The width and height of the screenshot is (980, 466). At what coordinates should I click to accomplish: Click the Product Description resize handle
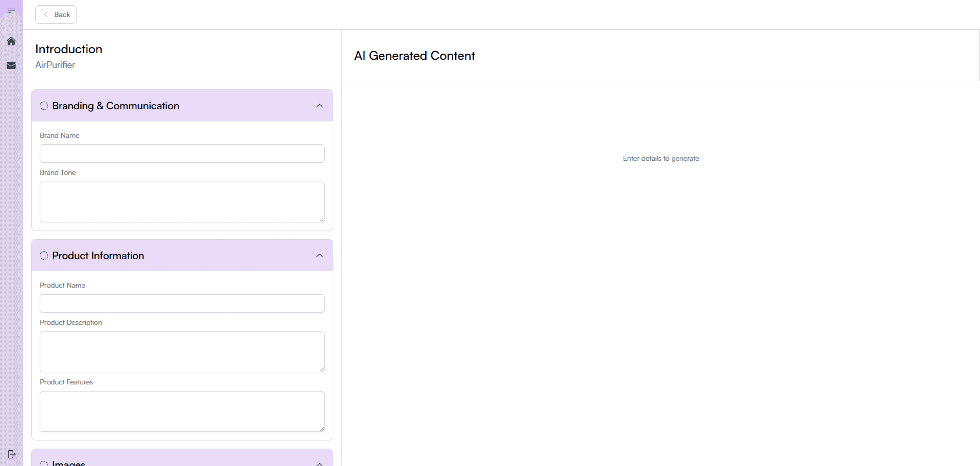[x=322, y=369]
